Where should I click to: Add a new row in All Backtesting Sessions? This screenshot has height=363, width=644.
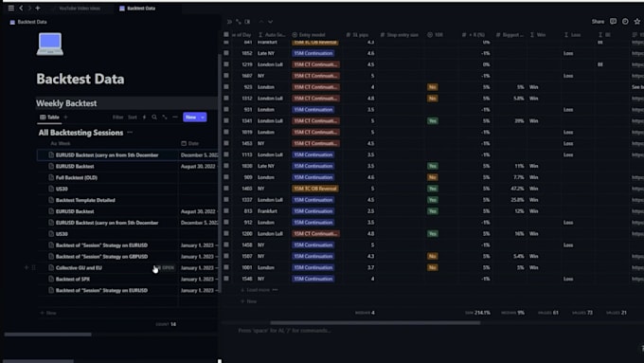coord(48,313)
